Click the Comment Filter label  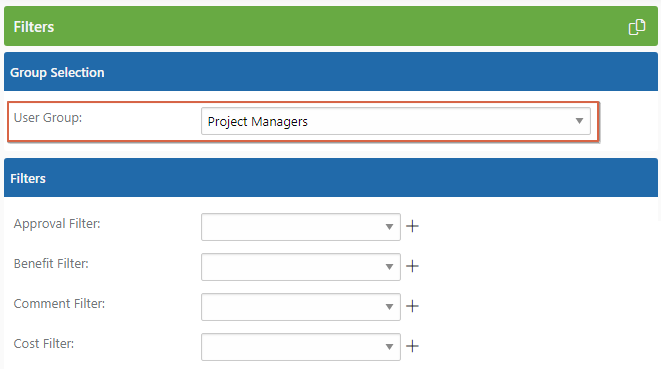pyautogui.click(x=59, y=304)
